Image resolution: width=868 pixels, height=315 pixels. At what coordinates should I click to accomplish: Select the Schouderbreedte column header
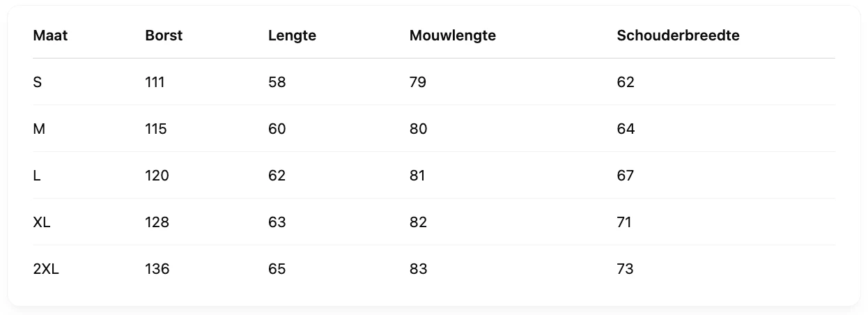[678, 36]
